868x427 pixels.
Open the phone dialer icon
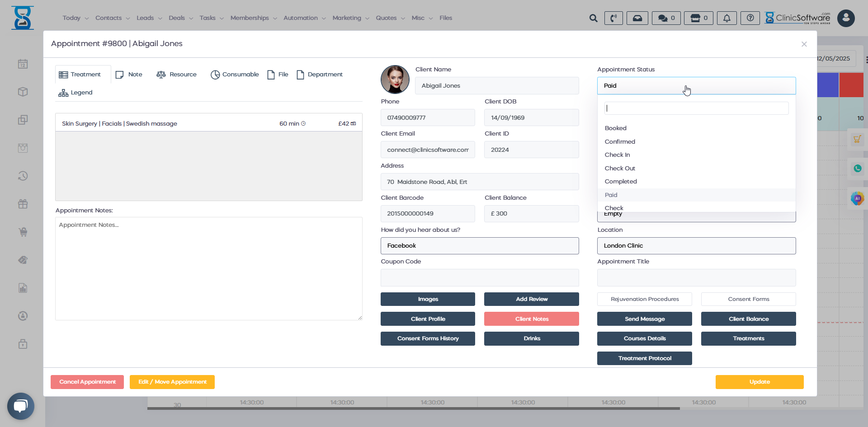pos(613,18)
